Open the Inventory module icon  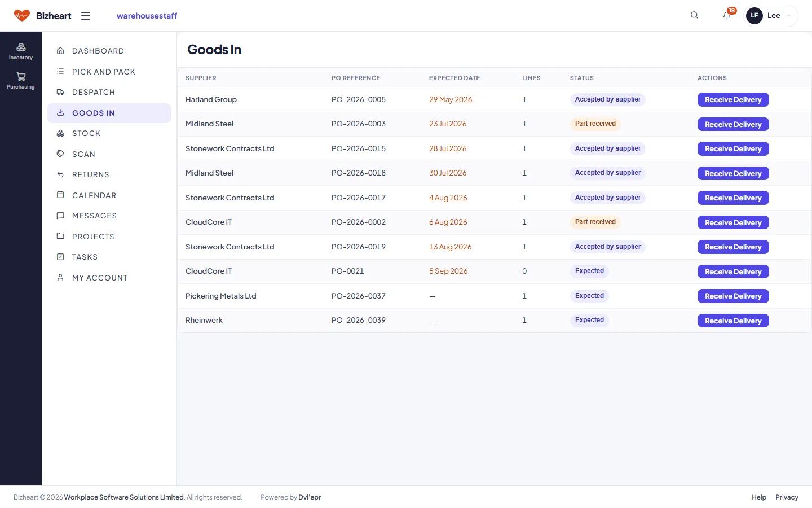coord(21,47)
